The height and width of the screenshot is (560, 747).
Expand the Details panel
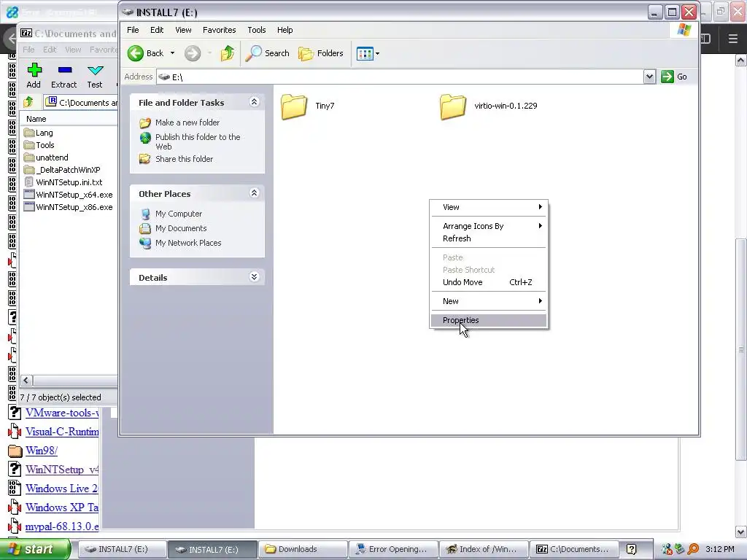(x=254, y=276)
